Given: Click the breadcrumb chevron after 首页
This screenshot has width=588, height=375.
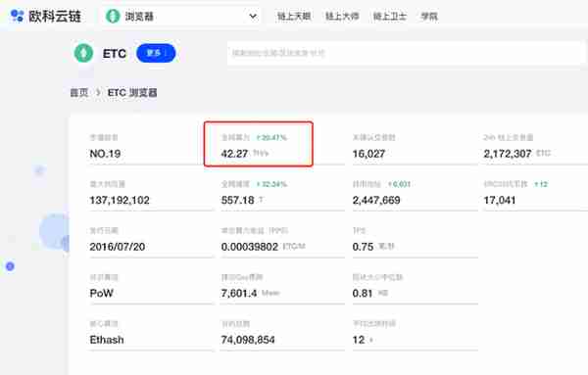Looking at the screenshot, I should [x=98, y=92].
